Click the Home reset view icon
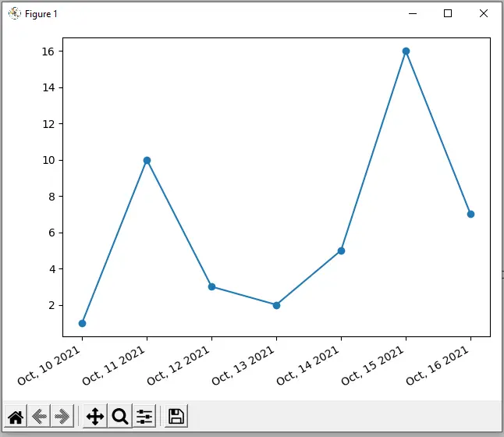This screenshot has width=504, height=437. [x=16, y=417]
